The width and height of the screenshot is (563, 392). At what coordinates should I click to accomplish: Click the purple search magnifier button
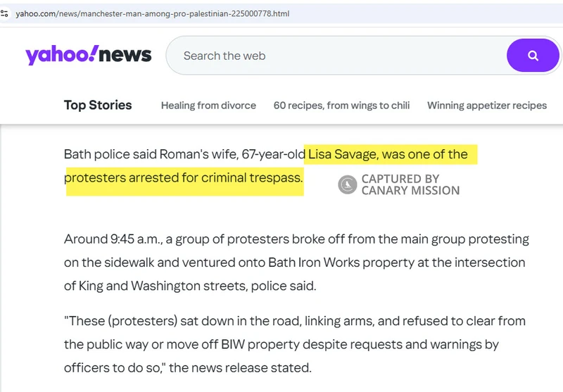coord(533,56)
